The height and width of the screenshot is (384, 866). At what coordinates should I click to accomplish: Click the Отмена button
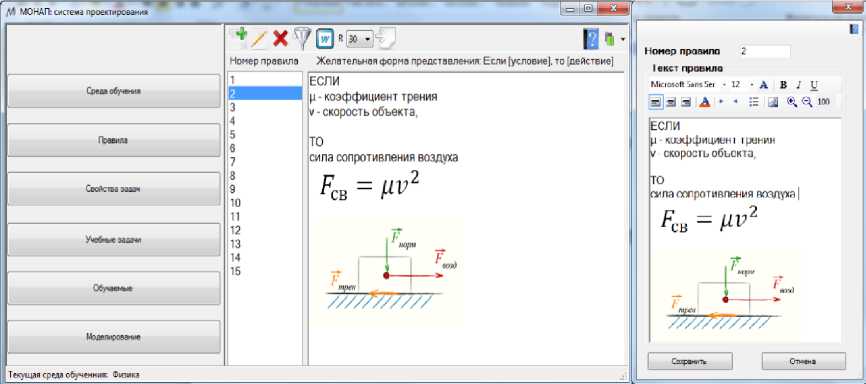coord(804,362)
